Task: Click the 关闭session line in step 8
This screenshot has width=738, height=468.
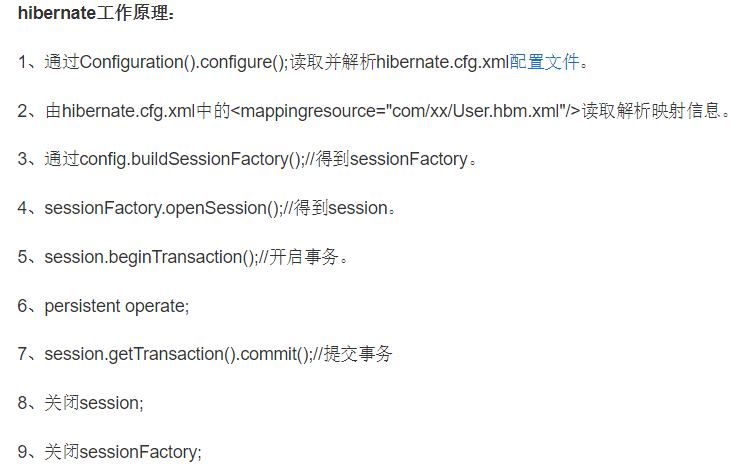Action: [x=94, y=403]
